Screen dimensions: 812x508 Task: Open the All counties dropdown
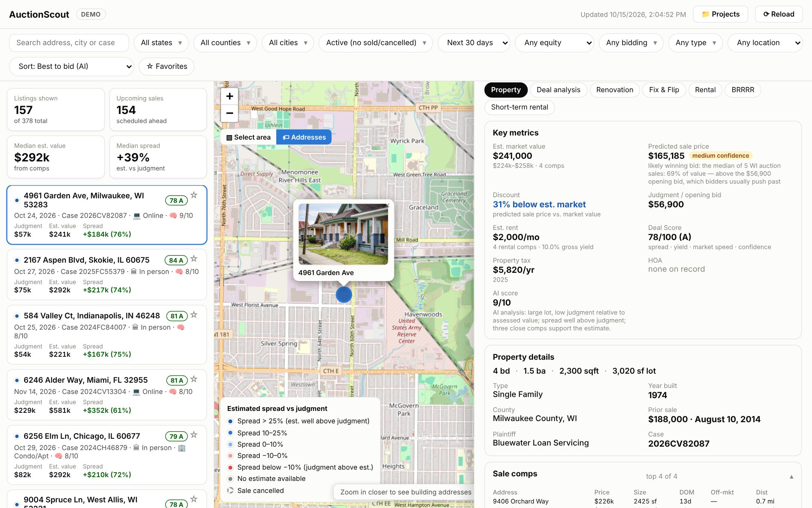coord(225,43)
